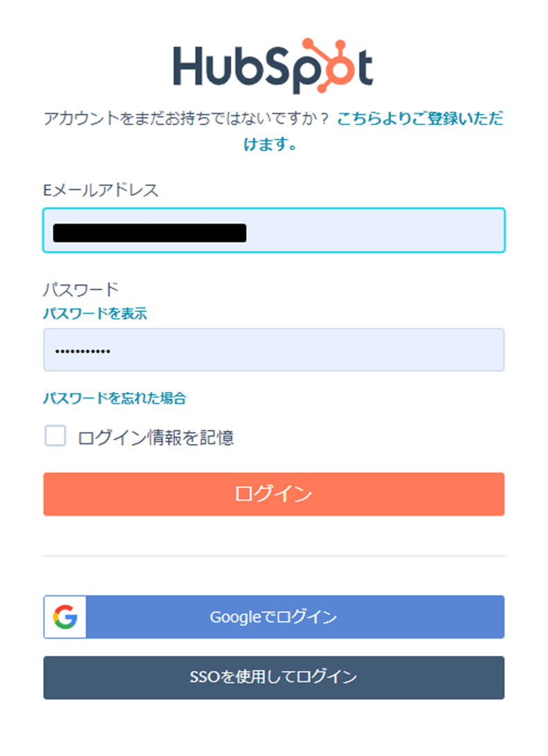This screenshot has width=548, height=756.
Task: Open the パスワードを忘れた場合 link
Action: (x=115, y=398)
